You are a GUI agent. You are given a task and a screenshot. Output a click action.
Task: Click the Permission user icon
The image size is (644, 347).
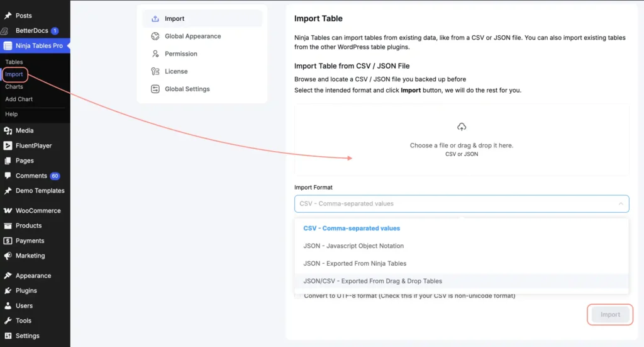click(x=155, y=54)
